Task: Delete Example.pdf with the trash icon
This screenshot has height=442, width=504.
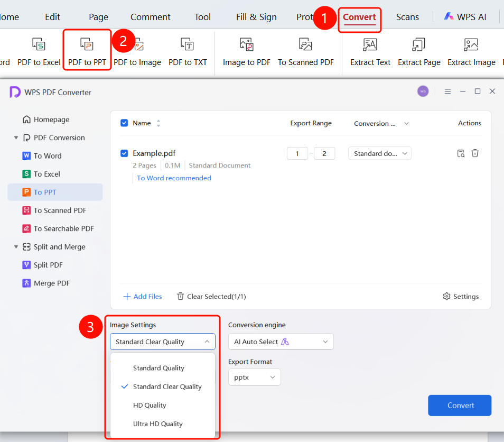Action: pyautogui.click(x=475, y=153)
